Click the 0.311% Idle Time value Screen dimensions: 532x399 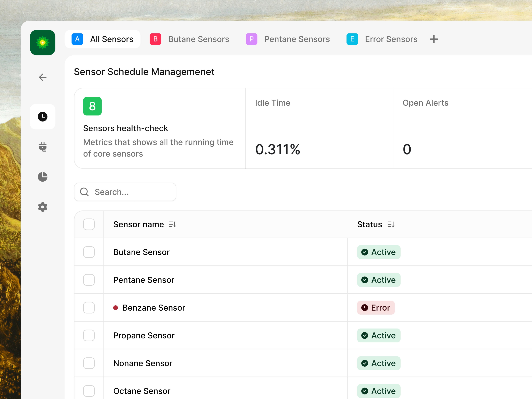[278, 149]
